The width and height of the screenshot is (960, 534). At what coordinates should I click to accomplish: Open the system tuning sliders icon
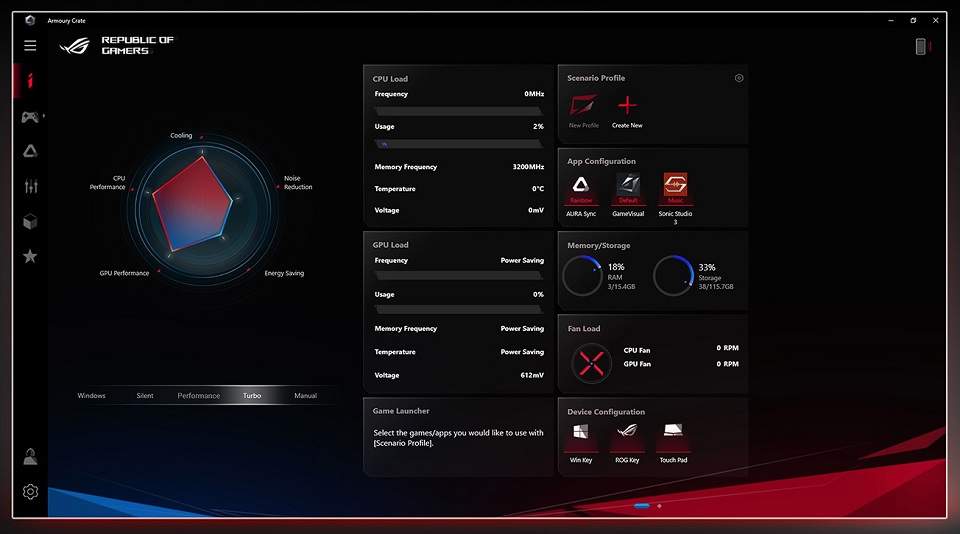click(31, 186)
